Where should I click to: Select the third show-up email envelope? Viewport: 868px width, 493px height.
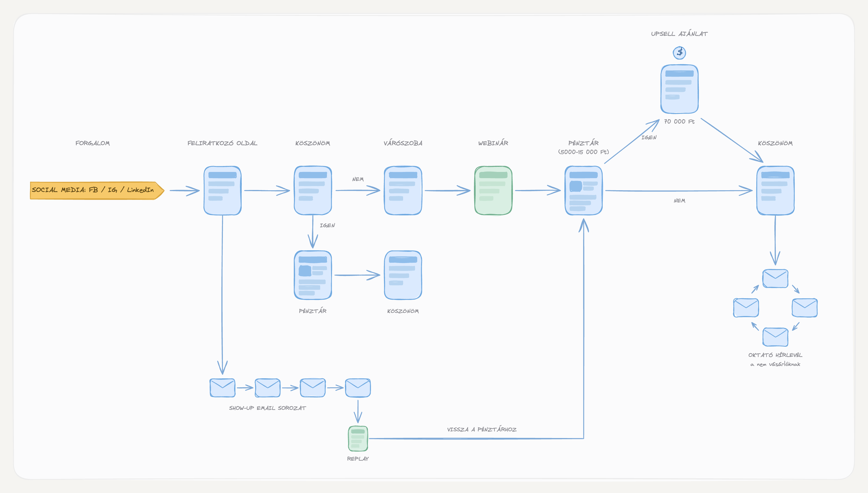click(313, 388)
